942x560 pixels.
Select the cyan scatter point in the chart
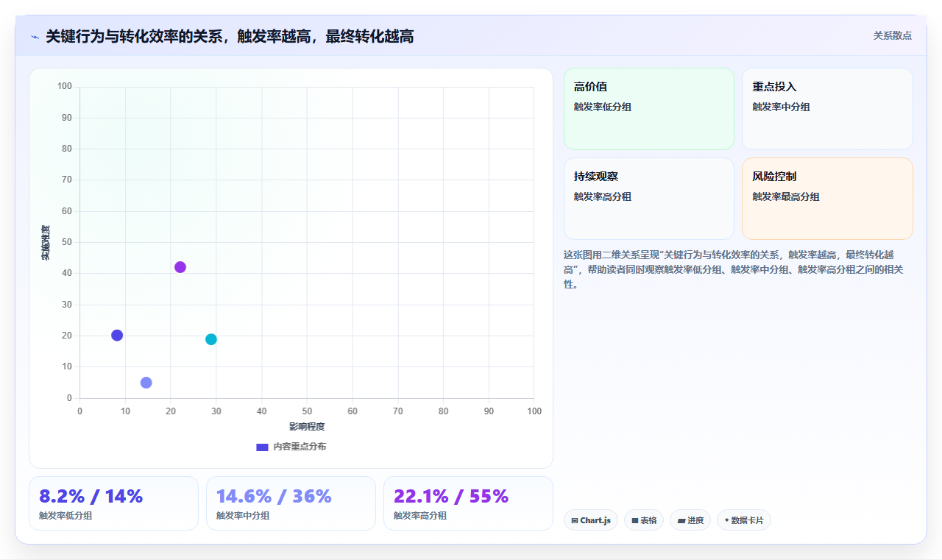coord(211,339)
